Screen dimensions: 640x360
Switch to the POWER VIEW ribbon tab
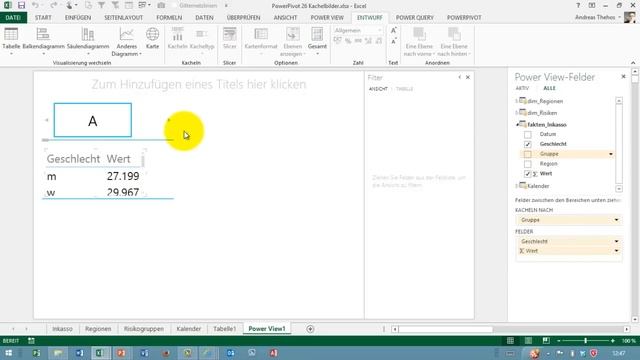click(327, 18)
